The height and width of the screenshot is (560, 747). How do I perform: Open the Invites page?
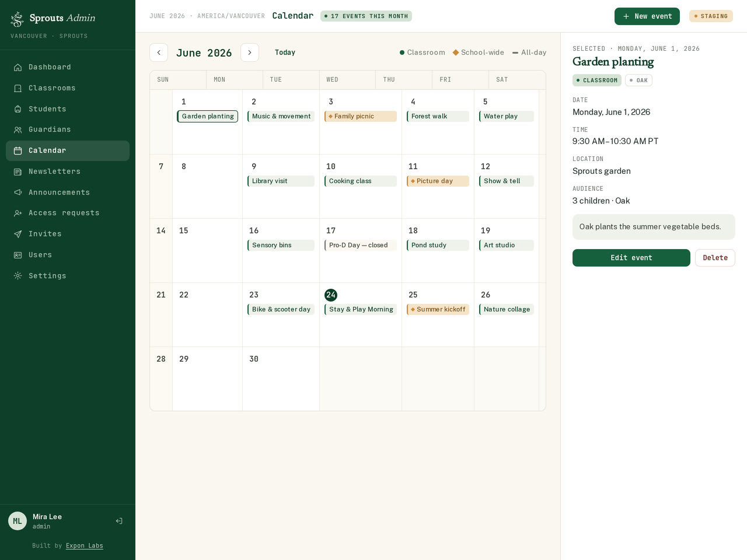point(68,234)
